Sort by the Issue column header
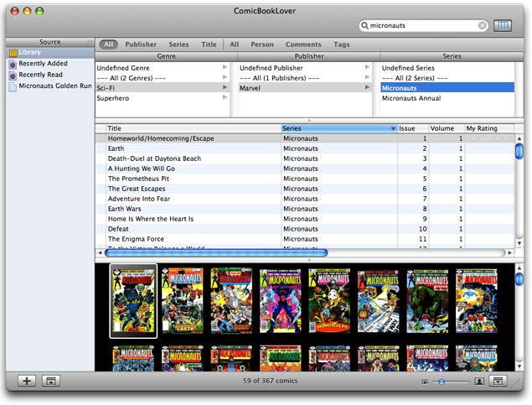Viewport: 532px width, 405px height. [412, 128]
